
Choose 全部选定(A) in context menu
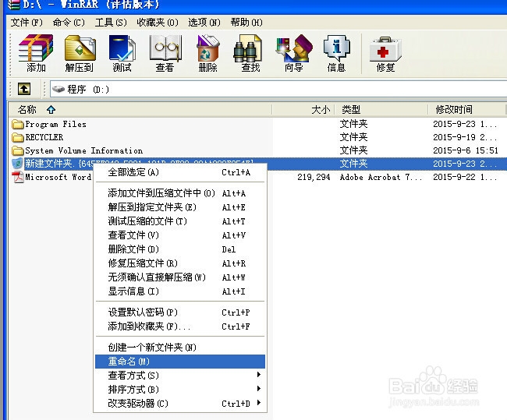180,172
